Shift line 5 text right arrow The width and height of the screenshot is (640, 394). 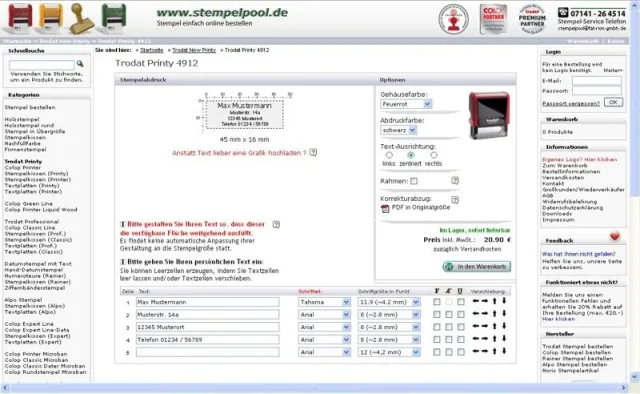[x=484, y=351]
